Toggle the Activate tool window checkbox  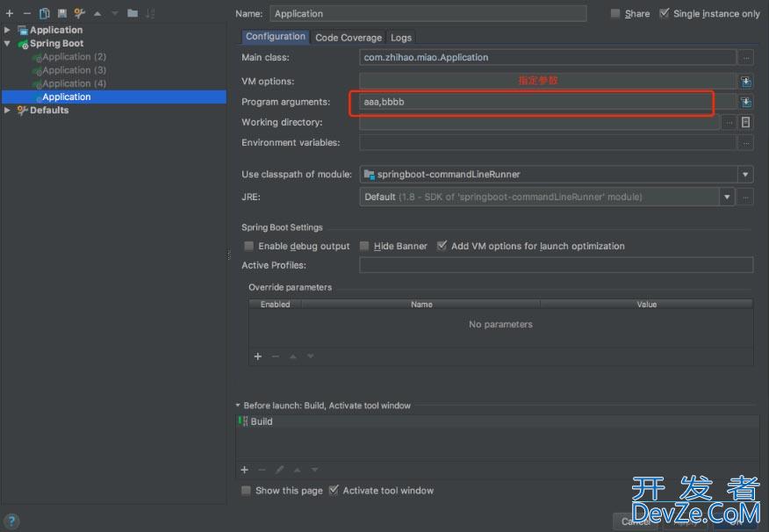click(334, 490)
